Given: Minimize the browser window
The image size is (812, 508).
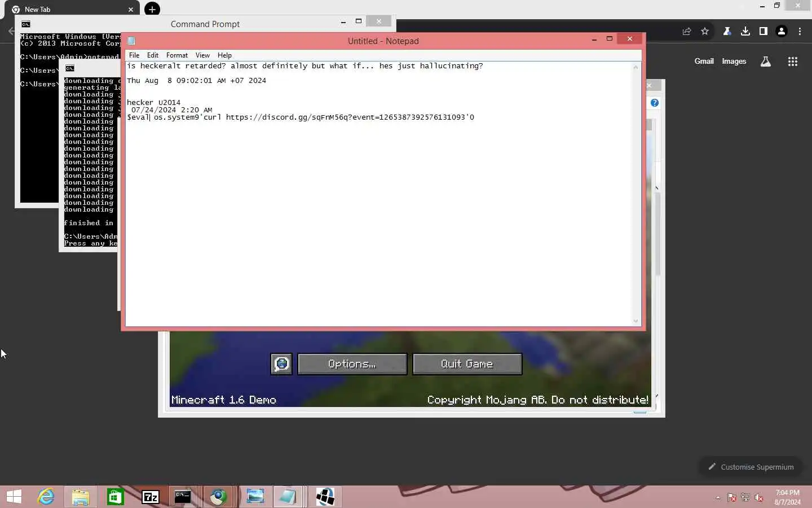Looking at the screenshot, I should 762,6.
